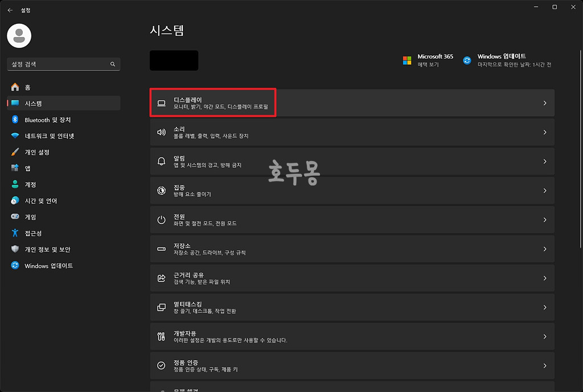Expand 근거리 공유 row chevron
Viewport: 583px width, 392px height.
(x=545, y=278)
